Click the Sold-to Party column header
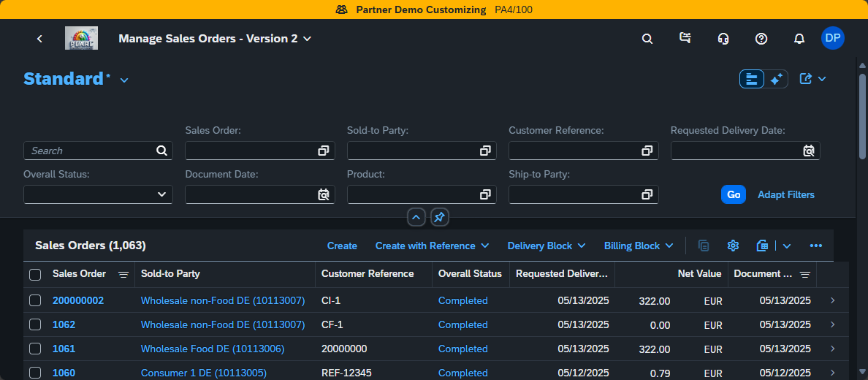The width and height of the screenshot is (868, 380). 225,274
